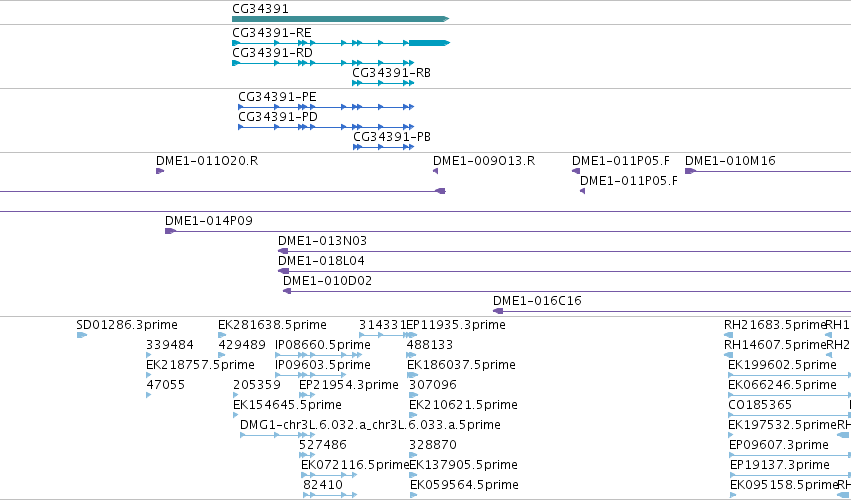Select the 47055 feature label

(x=166, y=385)
